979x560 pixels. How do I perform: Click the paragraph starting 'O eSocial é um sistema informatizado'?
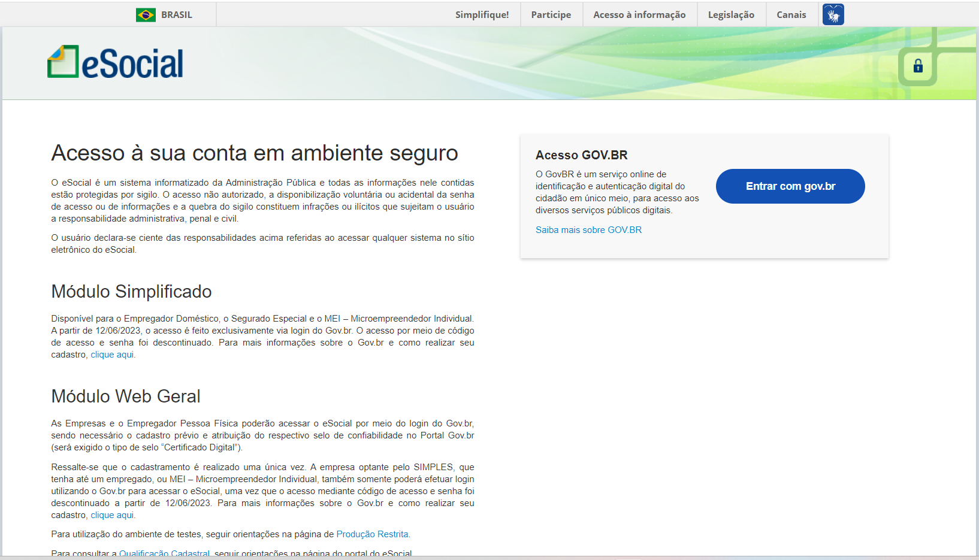coord(262,201)
